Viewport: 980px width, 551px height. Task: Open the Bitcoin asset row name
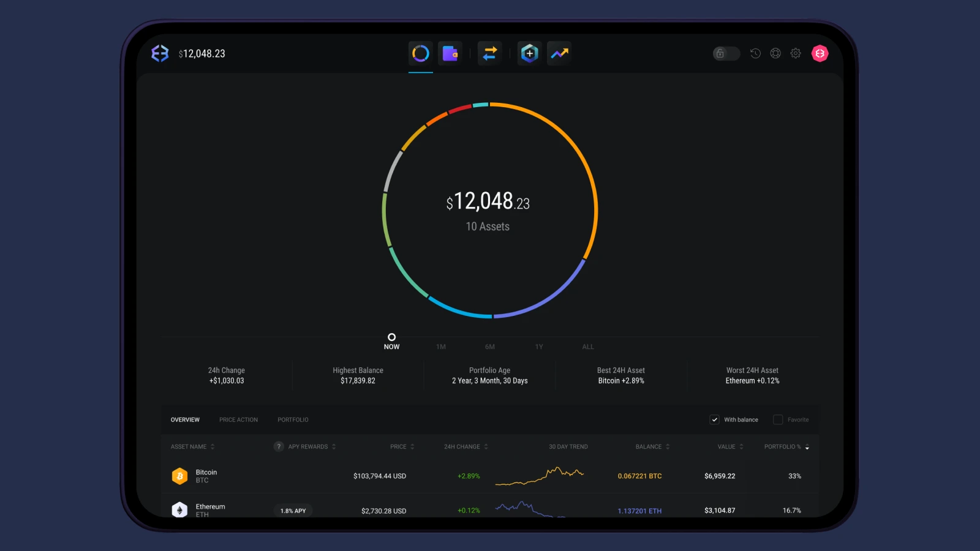(206, 472)
